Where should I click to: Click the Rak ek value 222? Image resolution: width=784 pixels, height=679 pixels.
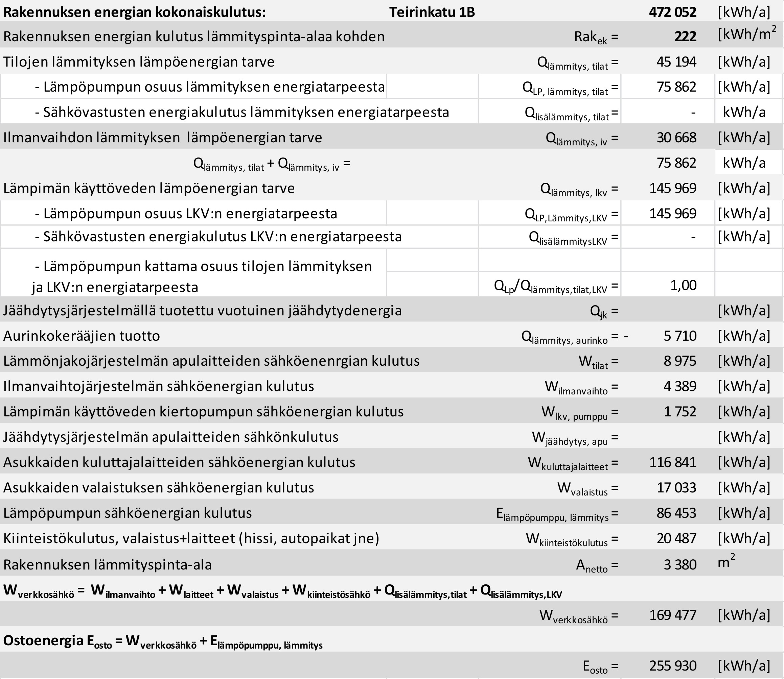[x=686, y=37]
